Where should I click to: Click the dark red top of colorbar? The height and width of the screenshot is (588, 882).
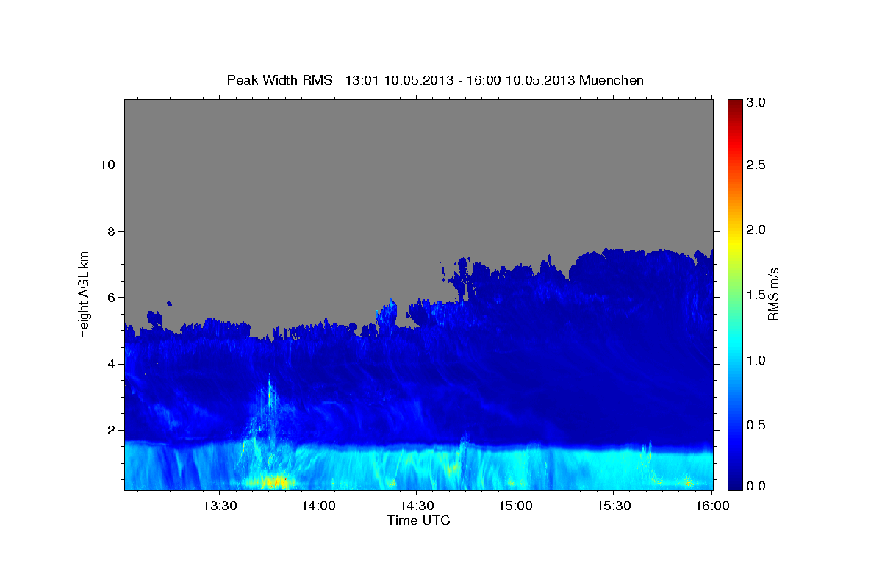point(734,104)
